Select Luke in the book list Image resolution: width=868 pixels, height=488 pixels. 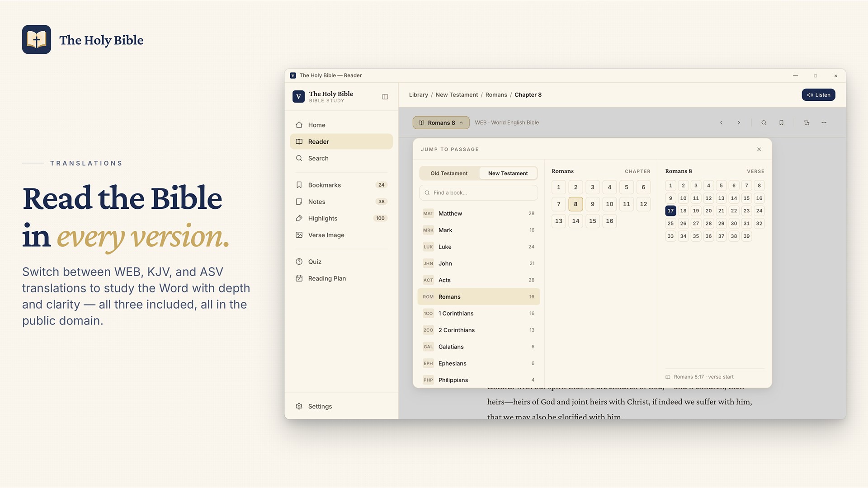point(478,247)
